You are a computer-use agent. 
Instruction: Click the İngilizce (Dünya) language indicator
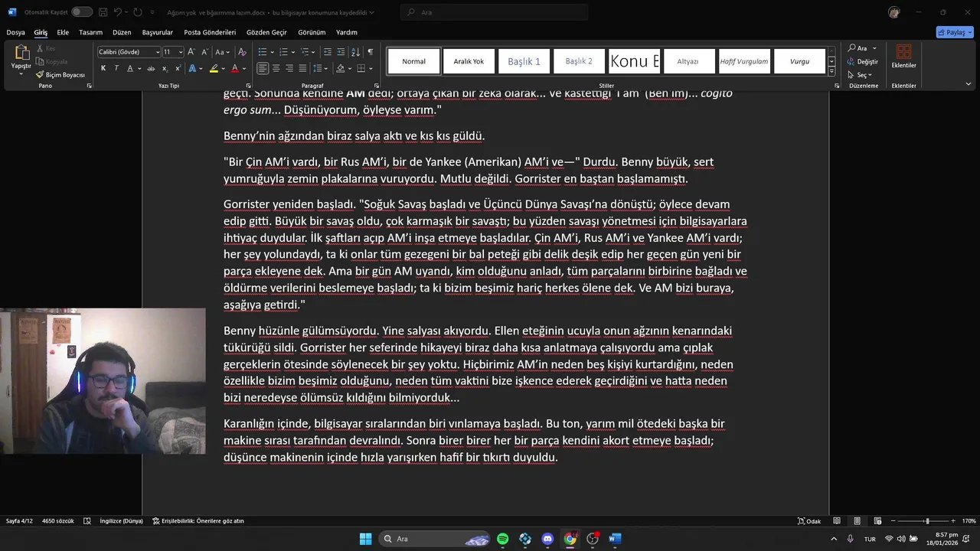[x=121, y=521]
